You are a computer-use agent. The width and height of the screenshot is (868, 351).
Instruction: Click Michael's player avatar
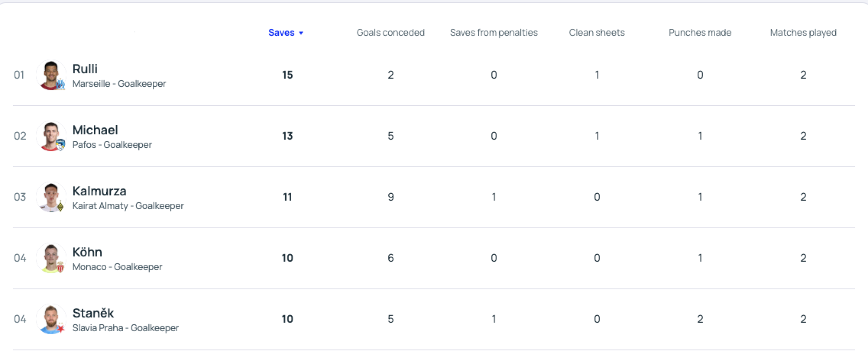51,135
